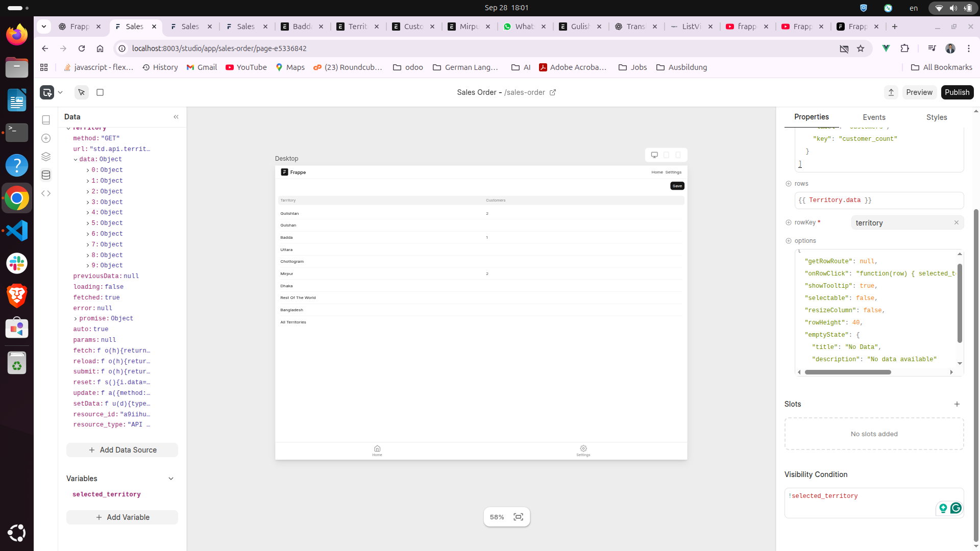Open the Pages panel sidebar icon

coord(46,120)
